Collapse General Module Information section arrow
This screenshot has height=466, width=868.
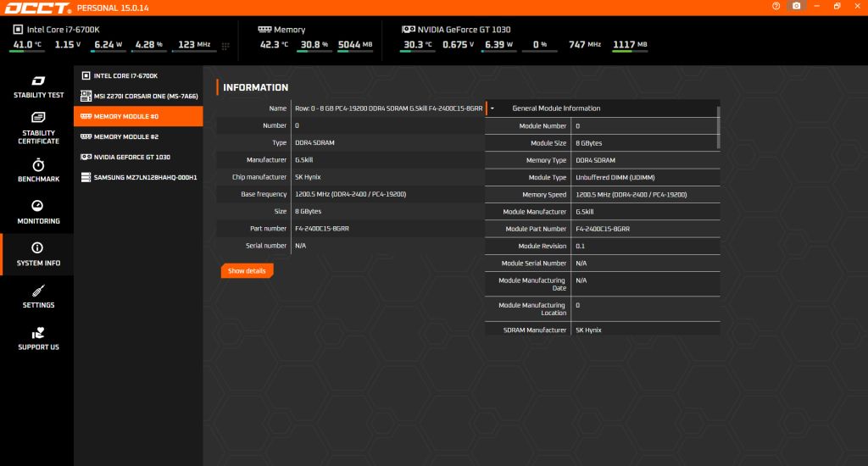click(492, 108)
